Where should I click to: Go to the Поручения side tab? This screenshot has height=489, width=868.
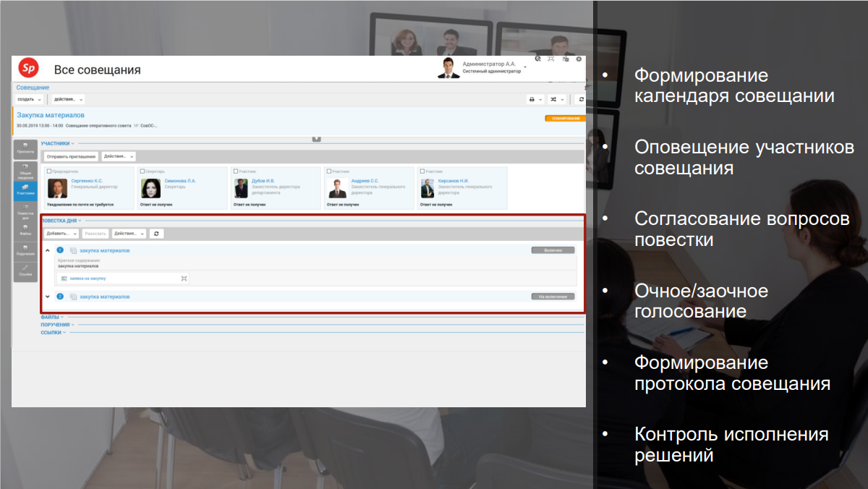pyautogui.click(x=25, y=251)
